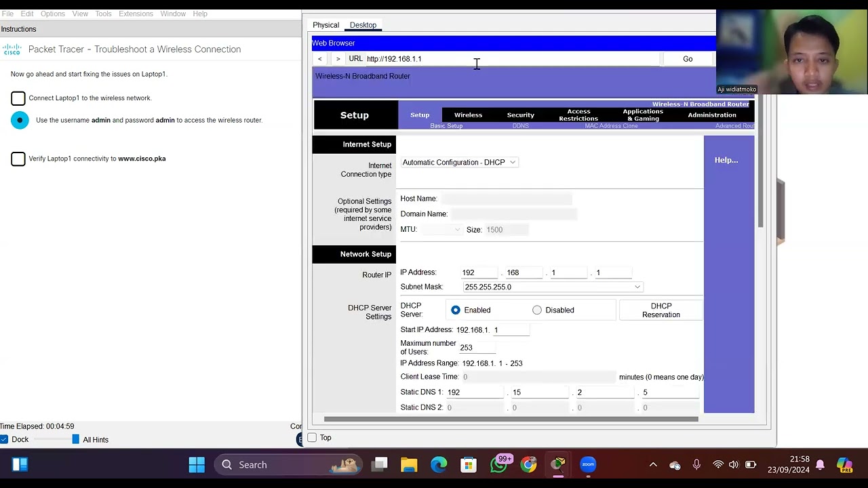The image size is (868, 488).
Task: Click the Maximum number of Users field
Action: [477, 348]
